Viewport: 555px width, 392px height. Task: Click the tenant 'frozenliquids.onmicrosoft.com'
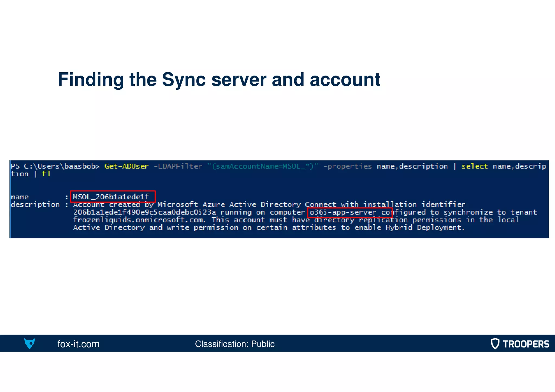[138, 220]
